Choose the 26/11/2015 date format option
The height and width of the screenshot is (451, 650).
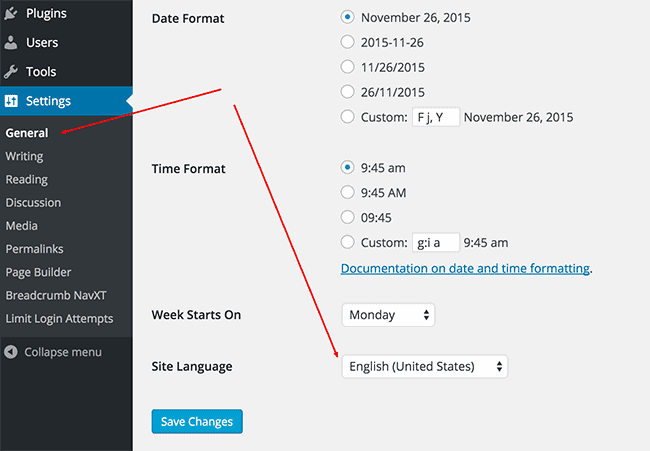click(347, 92)
